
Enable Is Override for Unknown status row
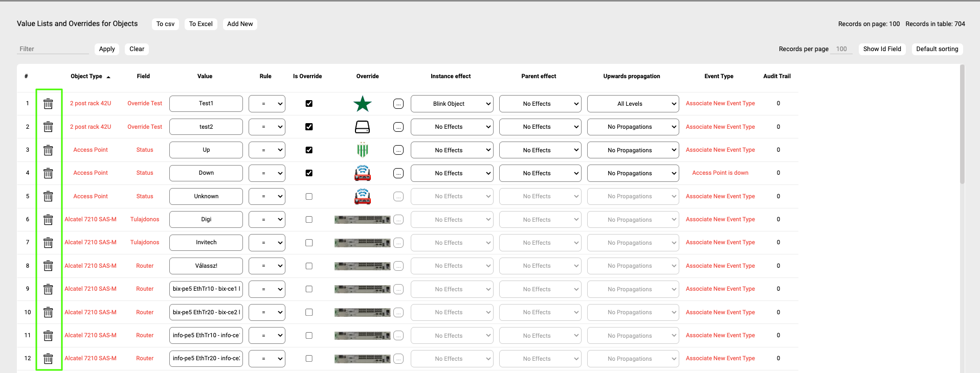point(309,197)
